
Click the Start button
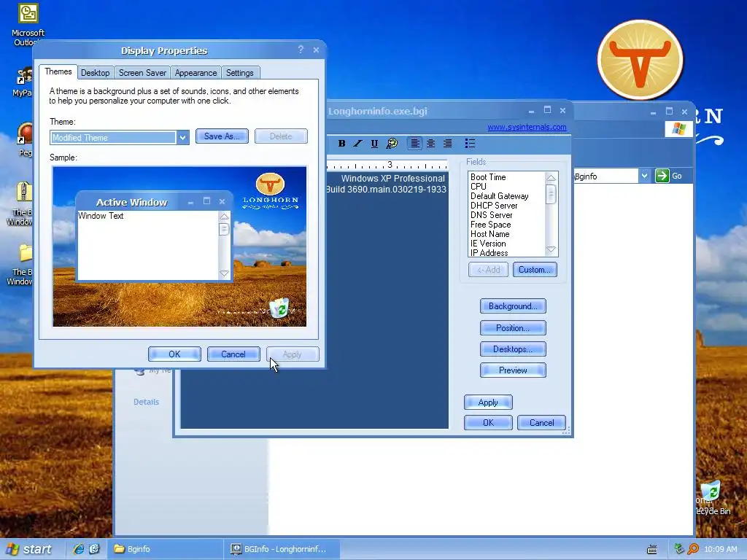28,549
